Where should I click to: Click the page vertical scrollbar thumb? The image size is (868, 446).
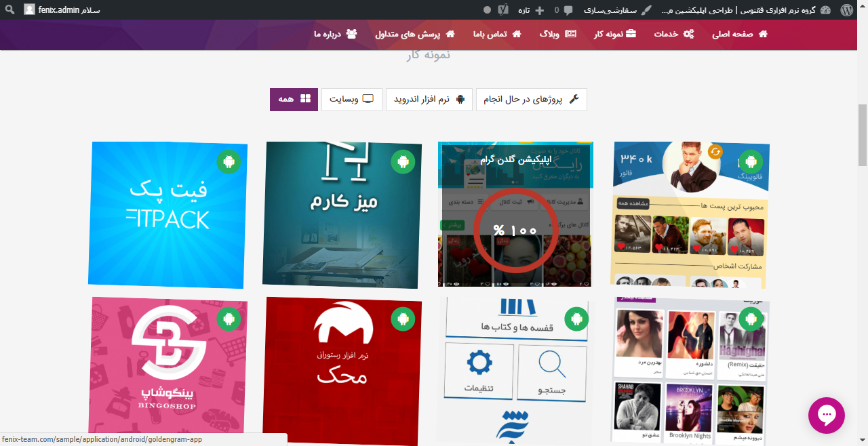(x=863, y=135)
